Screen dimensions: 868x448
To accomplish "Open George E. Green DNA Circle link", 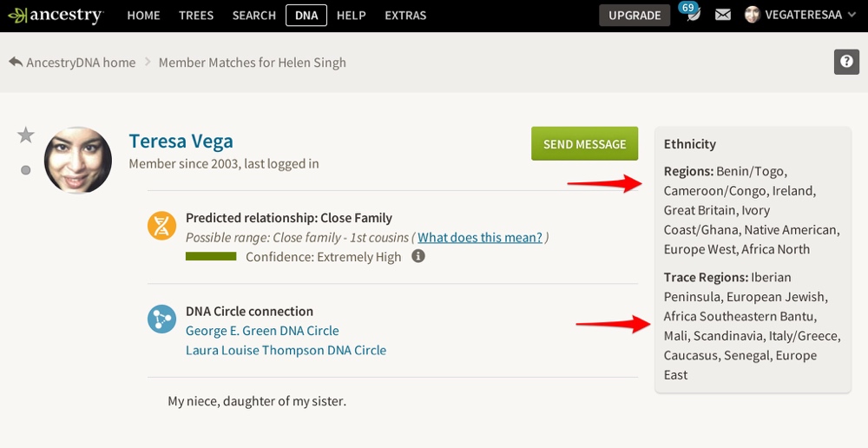I will click(262, 331).
